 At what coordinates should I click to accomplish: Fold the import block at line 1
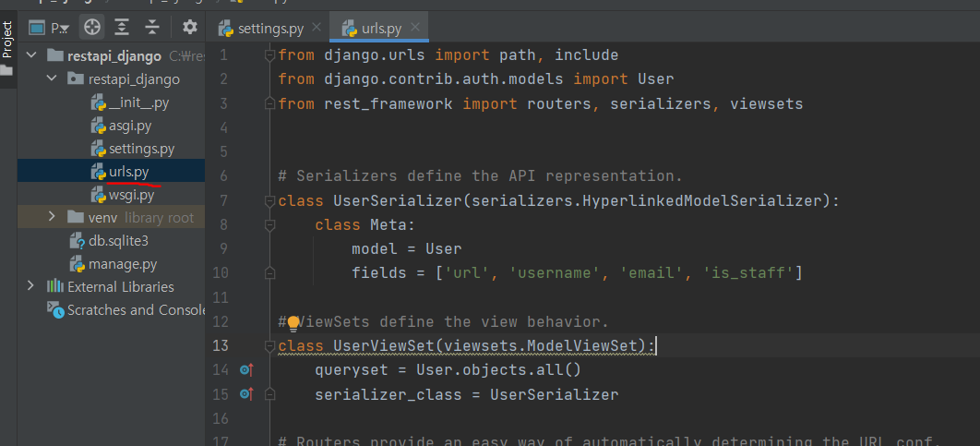click(269, 55)
